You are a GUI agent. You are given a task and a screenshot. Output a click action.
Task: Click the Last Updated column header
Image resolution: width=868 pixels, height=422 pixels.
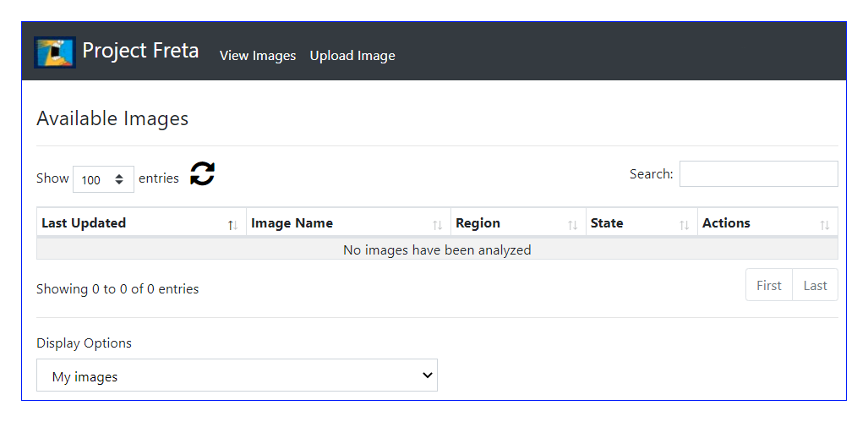(x=141, y=223)
